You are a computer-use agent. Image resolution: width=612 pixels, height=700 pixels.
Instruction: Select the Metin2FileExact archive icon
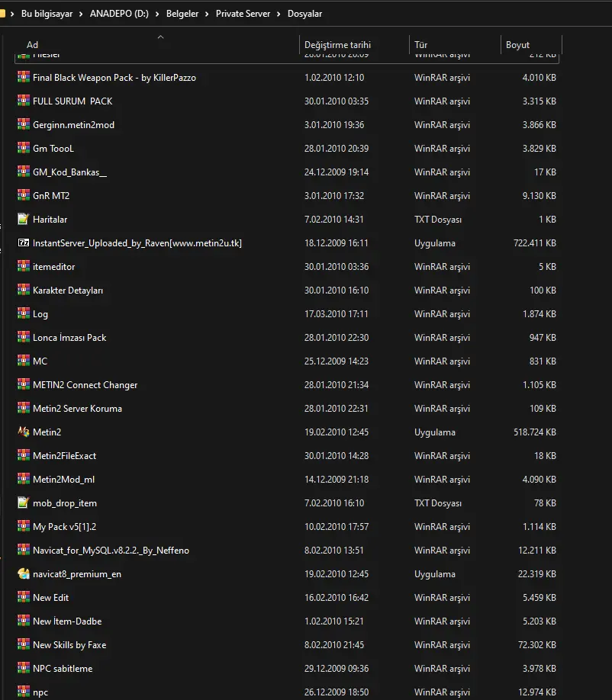coord(24,456)
